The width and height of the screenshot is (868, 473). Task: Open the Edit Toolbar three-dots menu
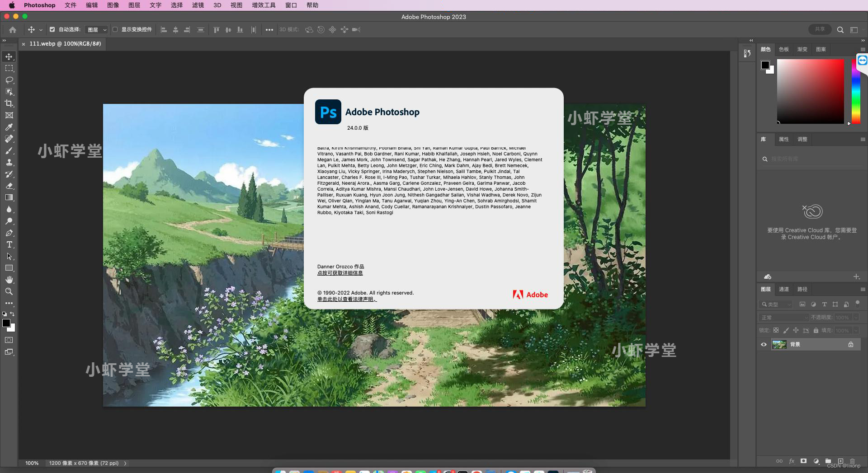pyautogui.click(x=9, y=303)
